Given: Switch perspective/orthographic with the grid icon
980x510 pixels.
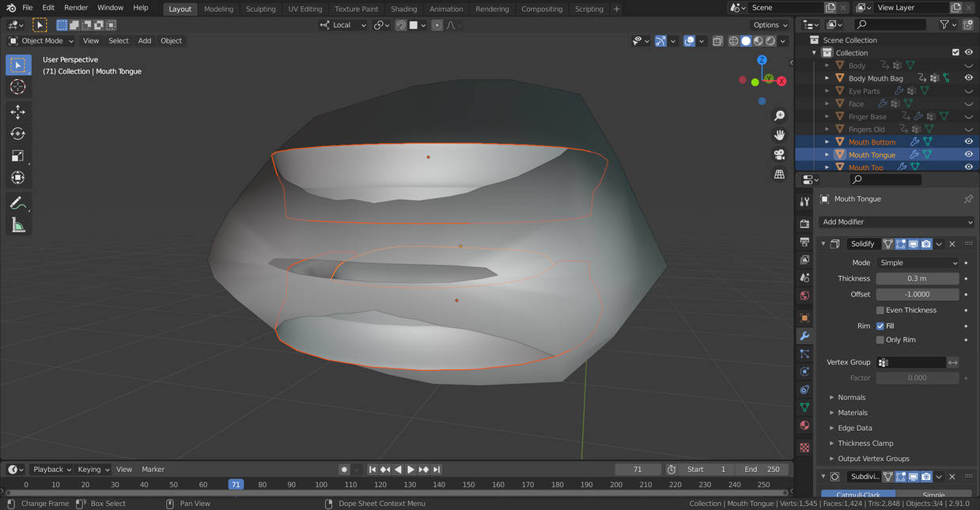Looking at the screenshot, I should click(779, 174).
